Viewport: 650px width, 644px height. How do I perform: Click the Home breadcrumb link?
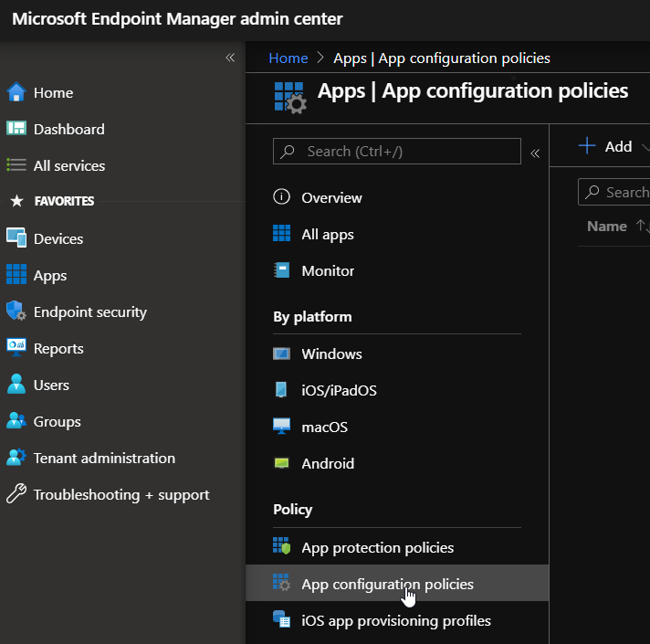pos(288,58)
